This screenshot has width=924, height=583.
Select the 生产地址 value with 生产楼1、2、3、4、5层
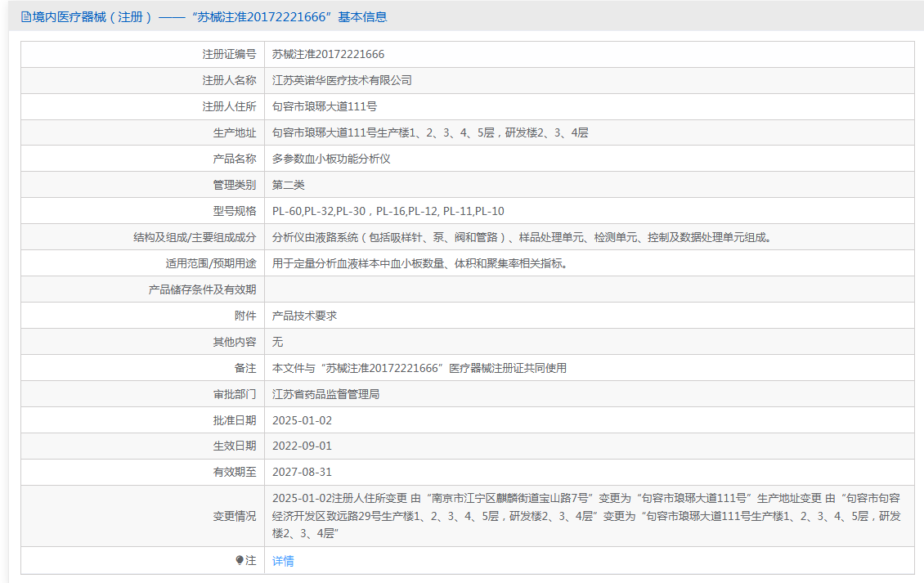[x=430, y=132]
